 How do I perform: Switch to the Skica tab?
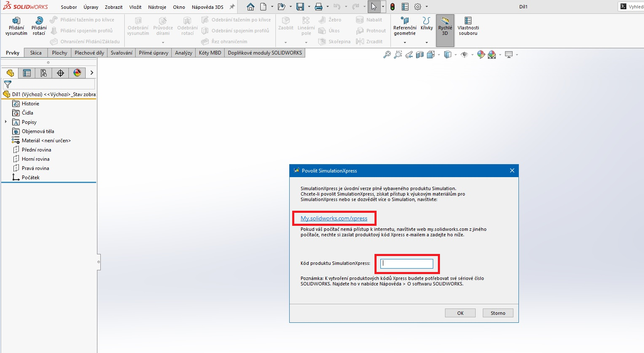36,53
